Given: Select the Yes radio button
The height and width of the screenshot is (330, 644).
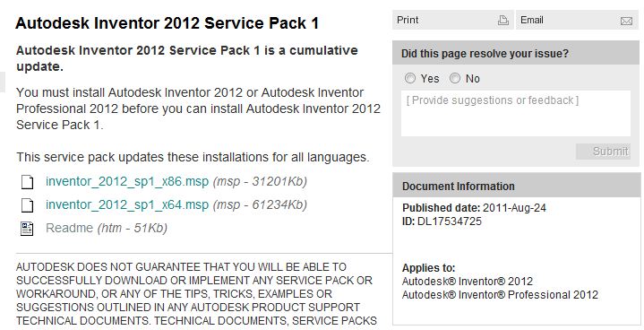Looking at the screenshot, I should (410, 78).
